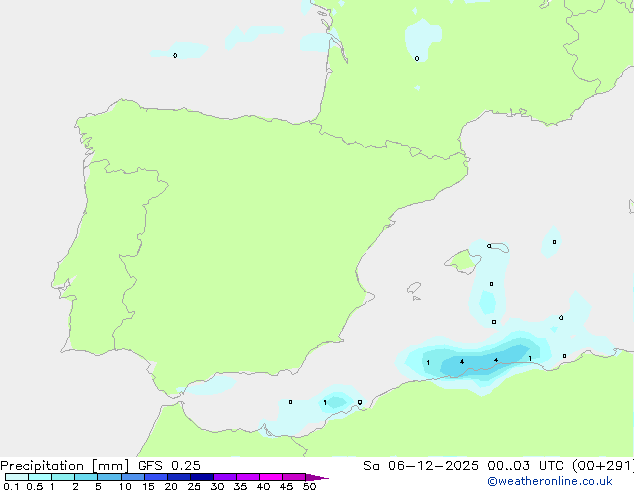The height and width of the screenshot is (490, 634).
Task: Click the 1–2 mm legend color swatch
Action: tap(63, 477)
